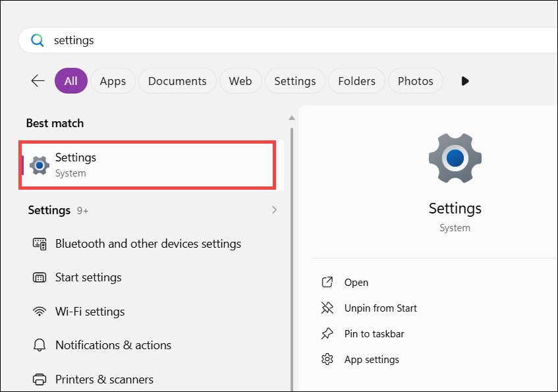Click the back arrow icon
558x392 pixels.
[x=38, y=81]
